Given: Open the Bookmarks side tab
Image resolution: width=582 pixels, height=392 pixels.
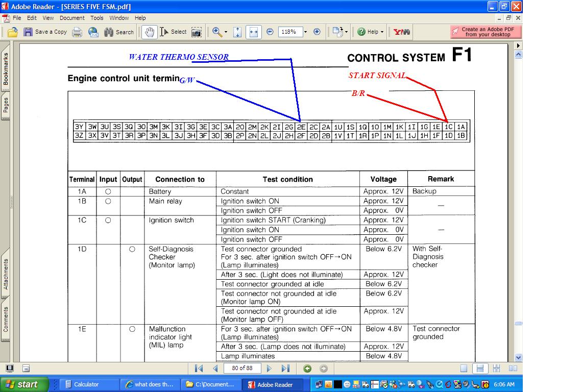Looking at the screenshot, I should point(6,69).
